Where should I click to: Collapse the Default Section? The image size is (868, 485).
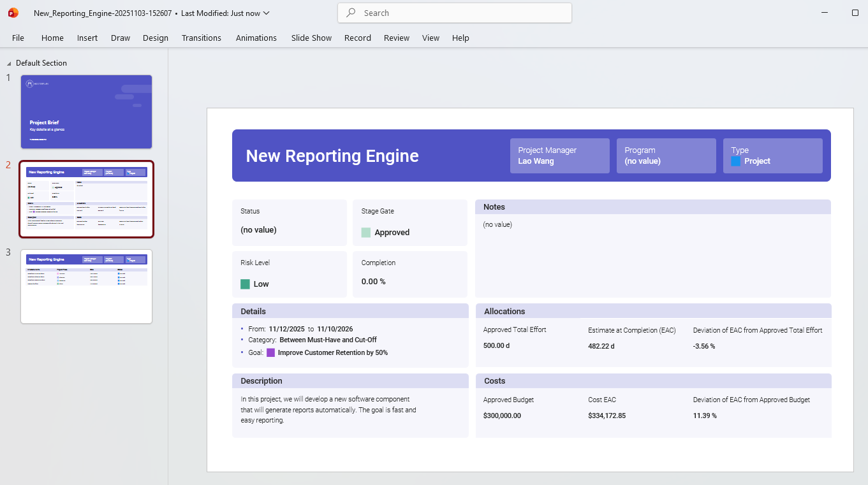coord(8,62)
